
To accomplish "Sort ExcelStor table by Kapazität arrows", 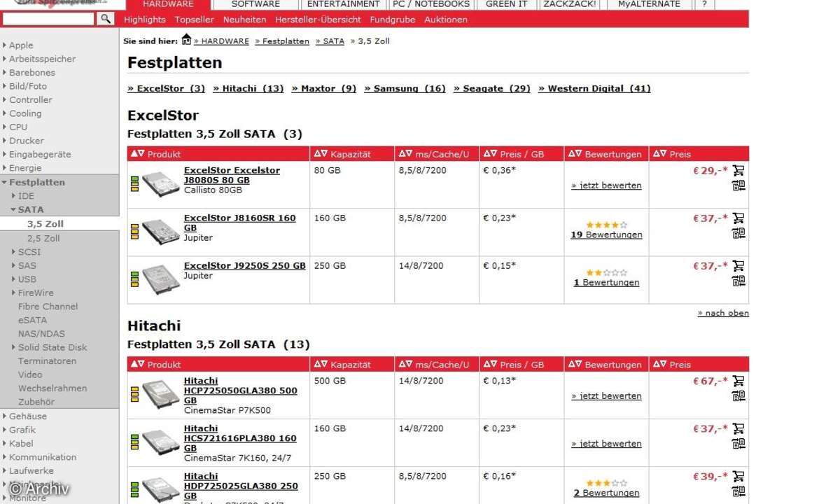I will 321,153.
